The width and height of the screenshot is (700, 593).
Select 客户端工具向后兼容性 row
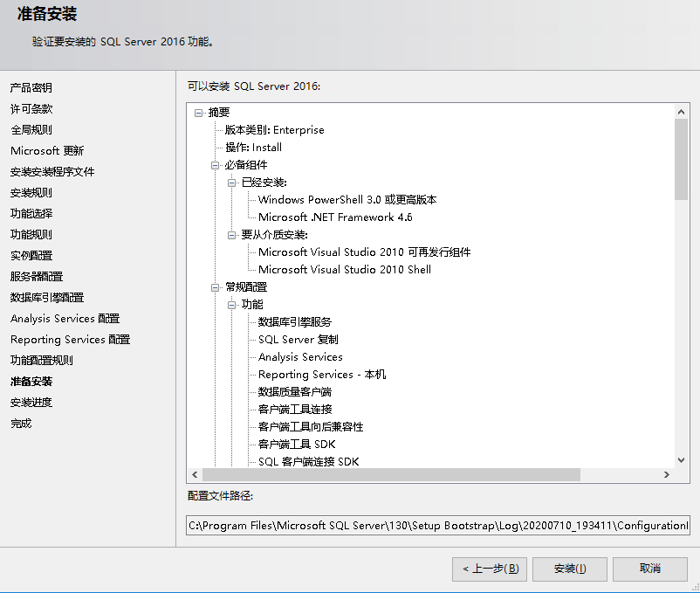click(x=311, y=427)
